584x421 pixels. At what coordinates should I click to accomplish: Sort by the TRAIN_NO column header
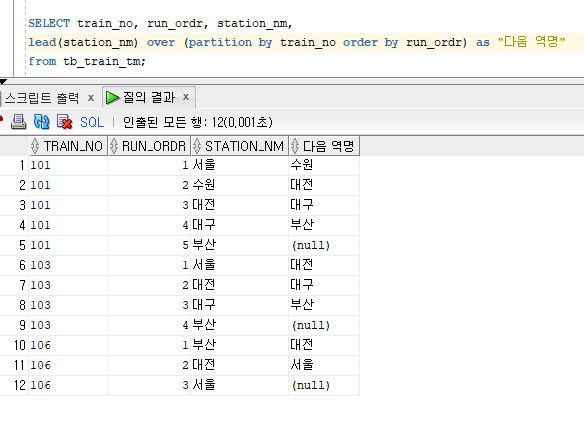[68, 146]
